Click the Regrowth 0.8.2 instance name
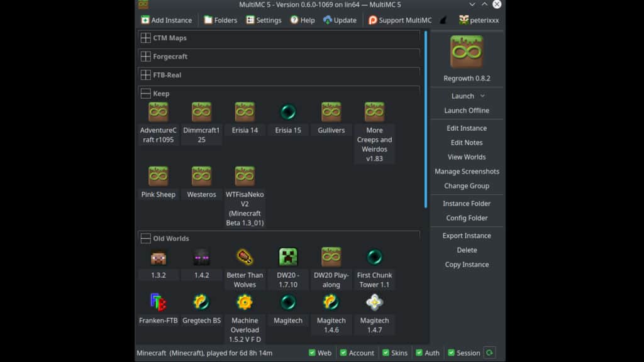 [467, 79]
